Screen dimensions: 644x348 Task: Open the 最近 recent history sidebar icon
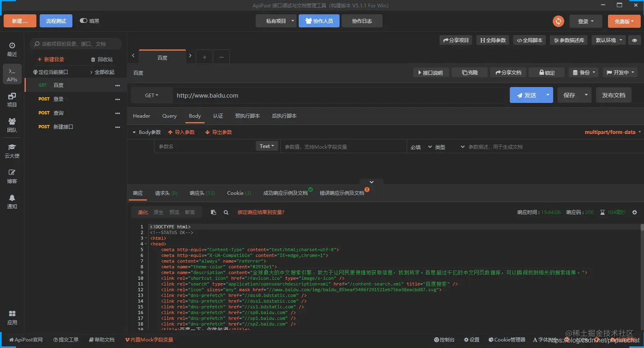tap(12, 49)
